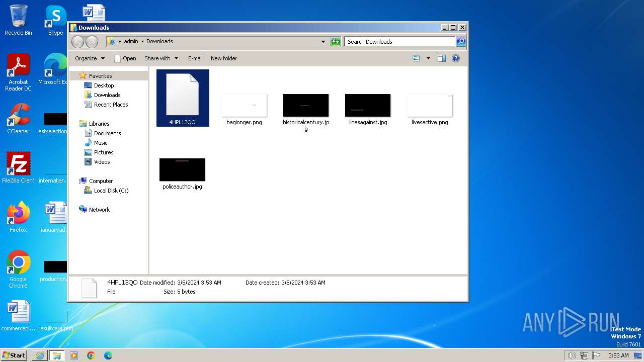Click the Search Downloads field

pyautogui.click(x=400, y=42)
